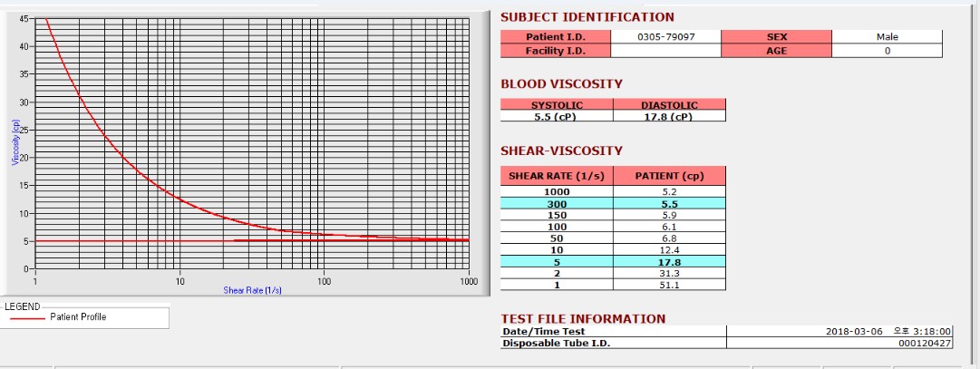Image resolution: width=980 pixels, height=369 pixels.
Task: Click the systolic viscosity value 5.5 (cP)
Action: coord(557,116)
